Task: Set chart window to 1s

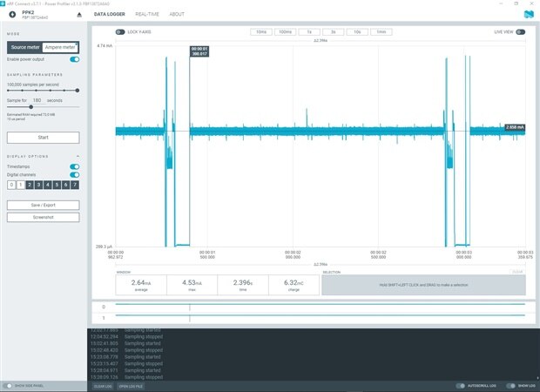Action: coord(309,32)
